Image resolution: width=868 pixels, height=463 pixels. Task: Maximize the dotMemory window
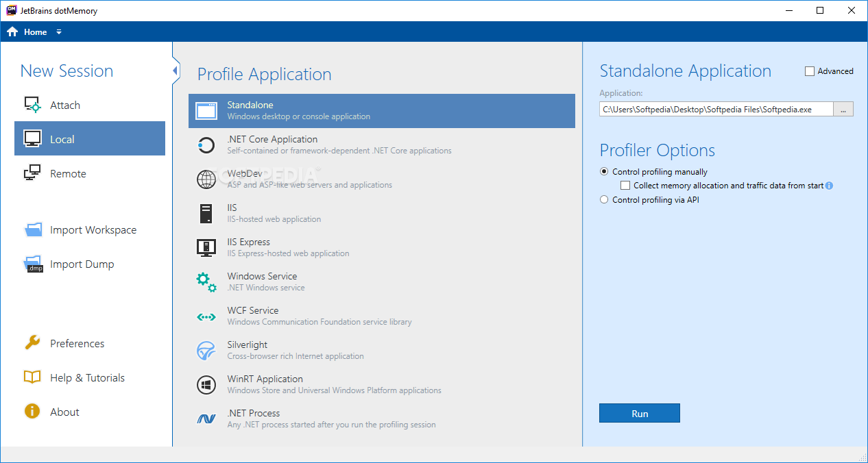[x=820, y=10]
